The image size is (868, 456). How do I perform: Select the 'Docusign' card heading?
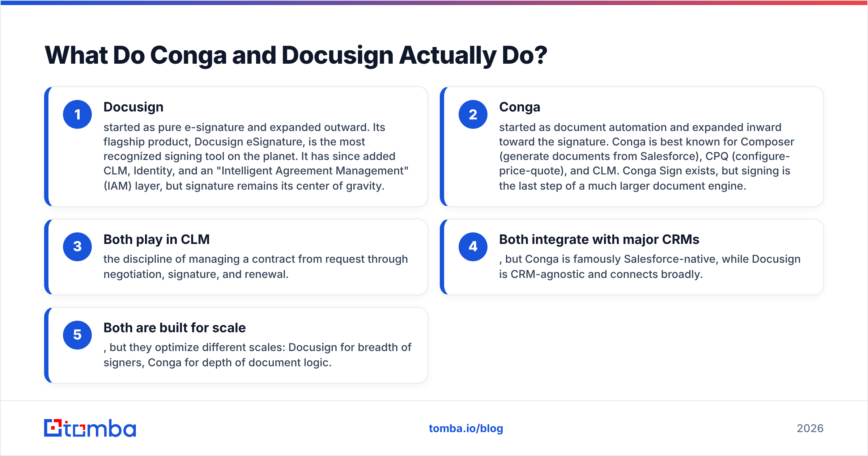coord(133,107)
